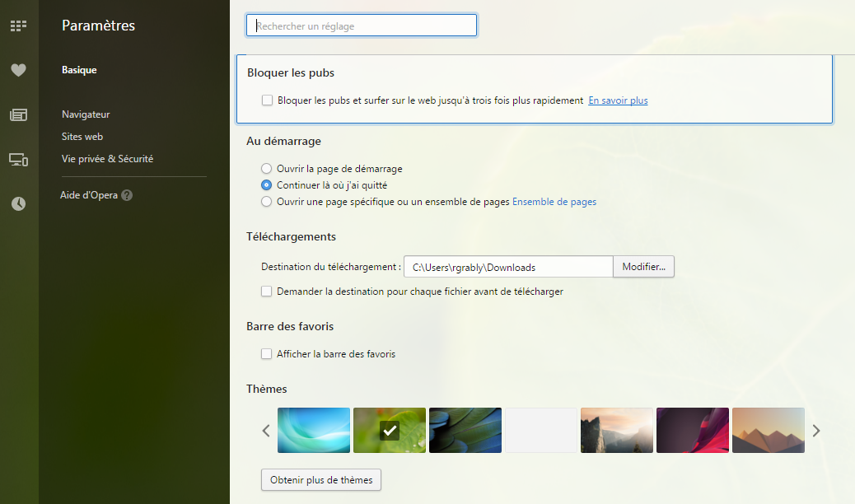Open History clock icon in sidebar
The width and height of the screenshot is (855, 504).
18,204
